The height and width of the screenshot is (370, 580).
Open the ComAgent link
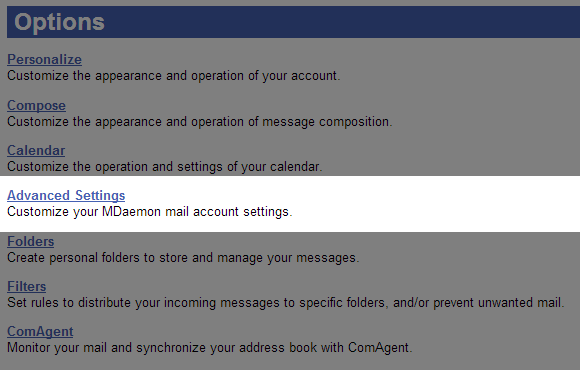40,332
